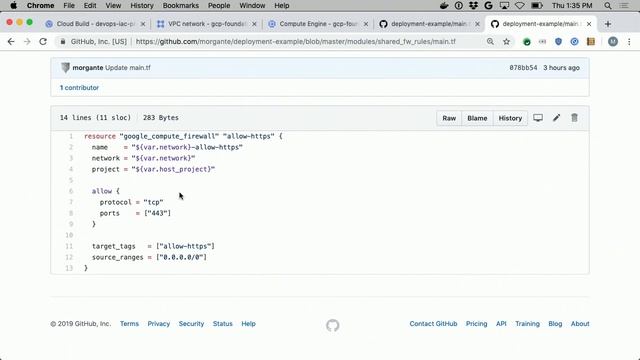
Task: Click the green extension icon in toolbar
Action: (527, 42)
